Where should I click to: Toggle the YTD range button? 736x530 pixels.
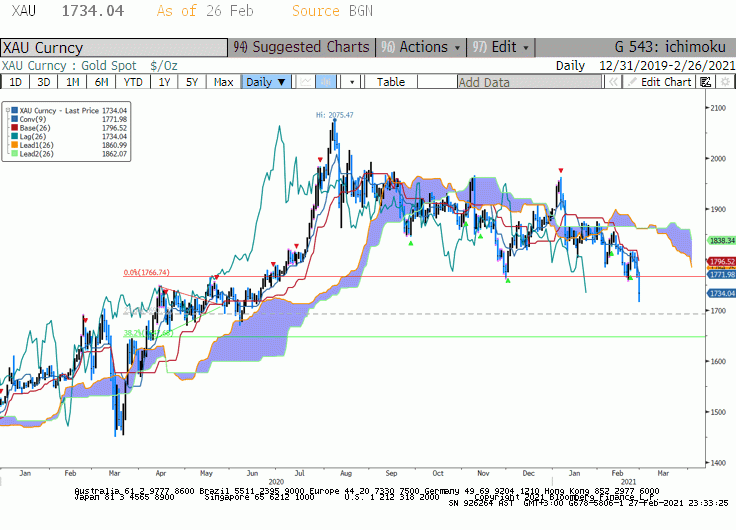[133, 82]
